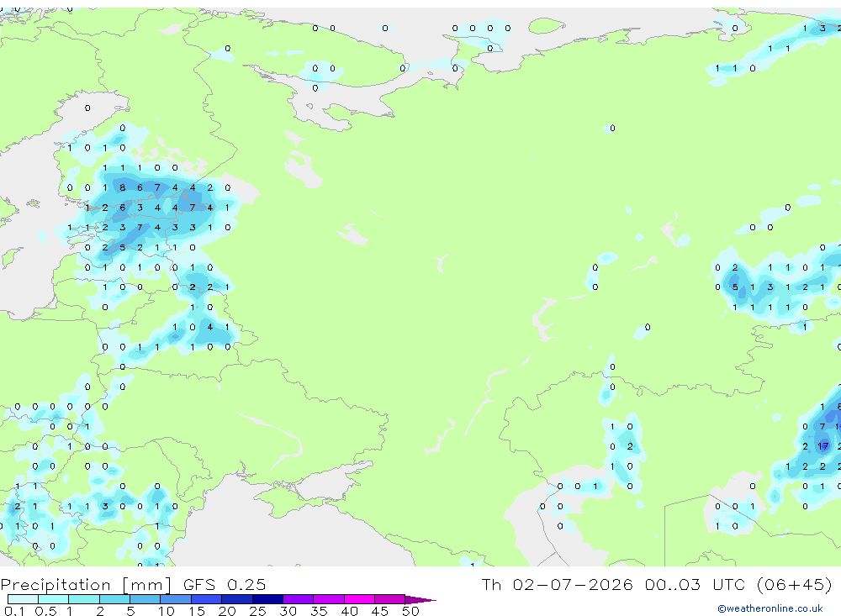Click legend scale label '0.1'
Screen dimensions: 841x616
[x=14, y=611]
